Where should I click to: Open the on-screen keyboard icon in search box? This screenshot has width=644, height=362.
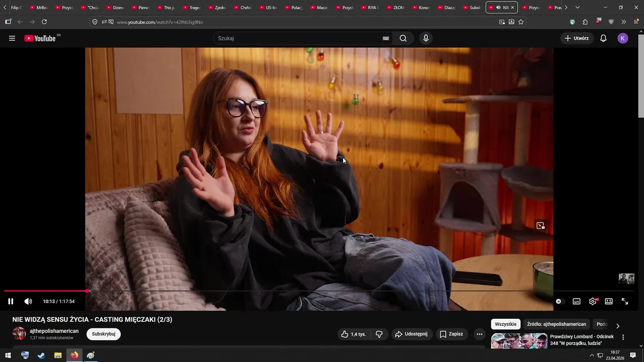point(386,38)
